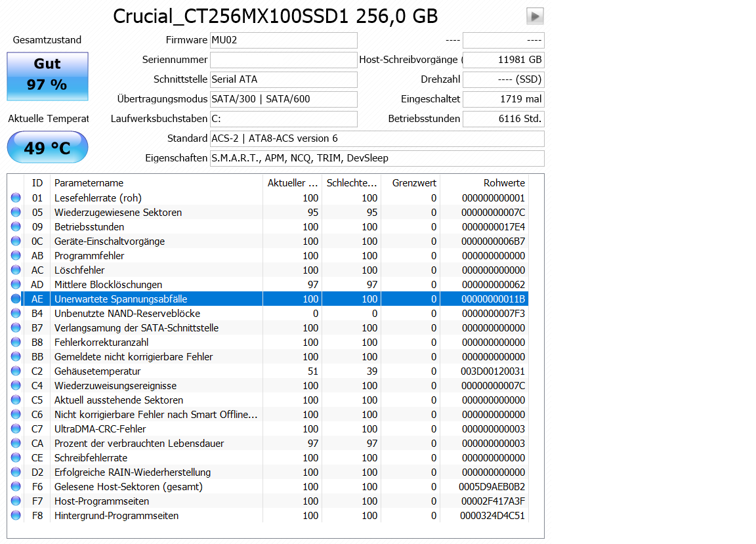The height and width of the screenshot is (544, 756).
Task: Click the next-disk arrow button beside the drive title
Action: [x=535, y=16]
